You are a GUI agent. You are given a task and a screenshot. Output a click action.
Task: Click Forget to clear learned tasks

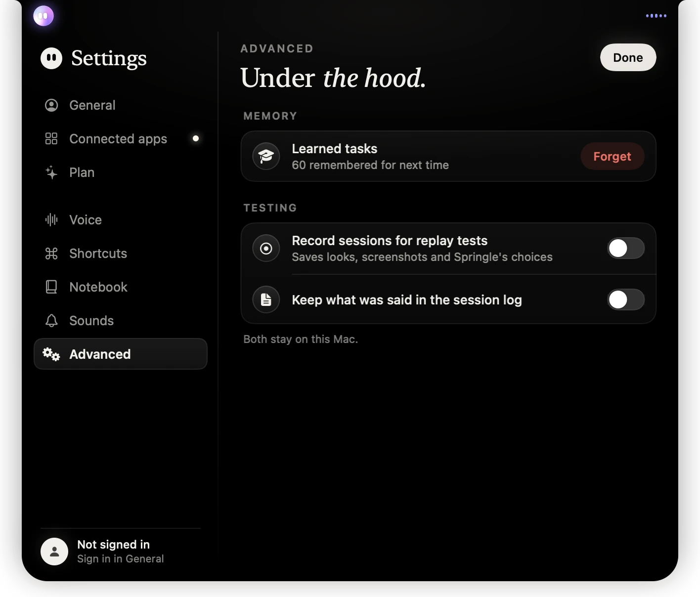(612, 156)
